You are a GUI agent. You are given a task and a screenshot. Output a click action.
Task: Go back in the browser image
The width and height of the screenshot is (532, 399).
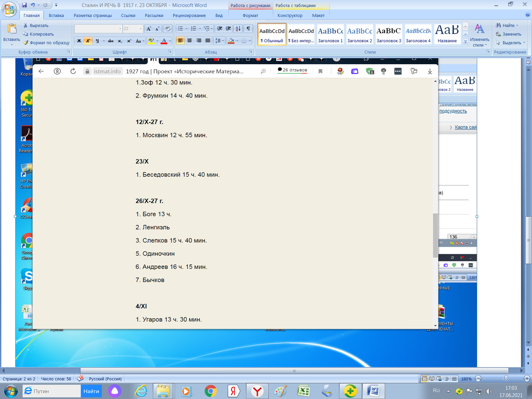click(x=41, y=71)
